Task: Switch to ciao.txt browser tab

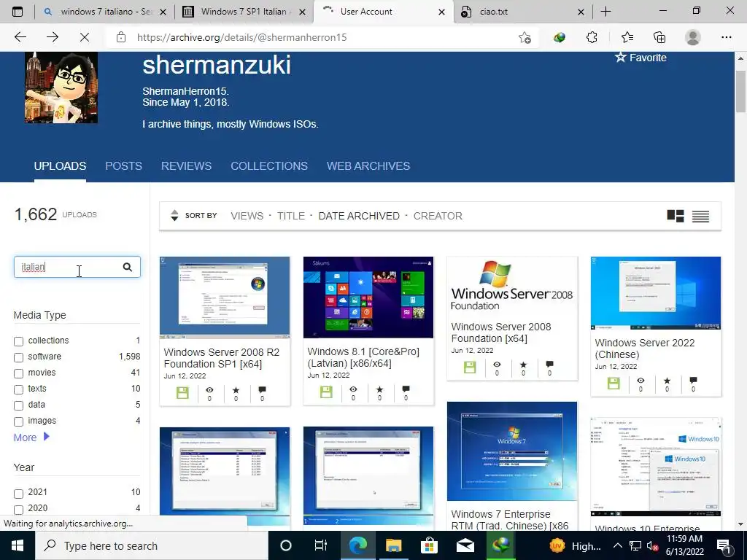Action: (x=522, y=12)
